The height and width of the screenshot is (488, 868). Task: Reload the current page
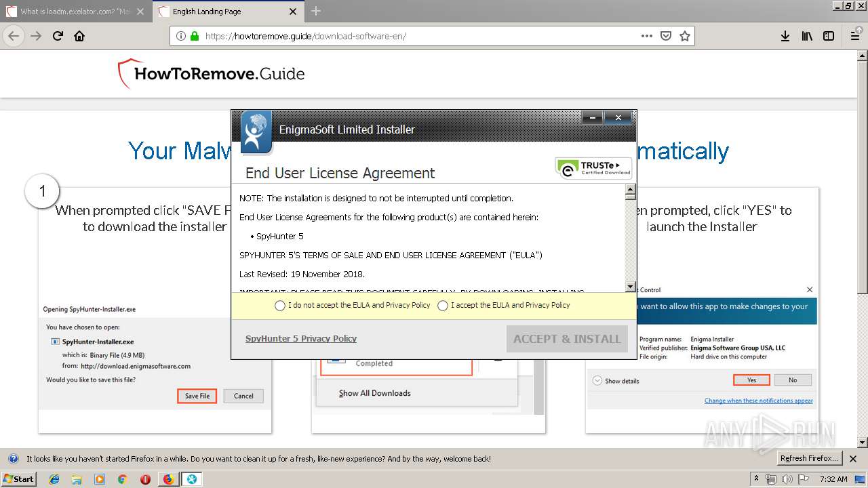tap(58, 36)
